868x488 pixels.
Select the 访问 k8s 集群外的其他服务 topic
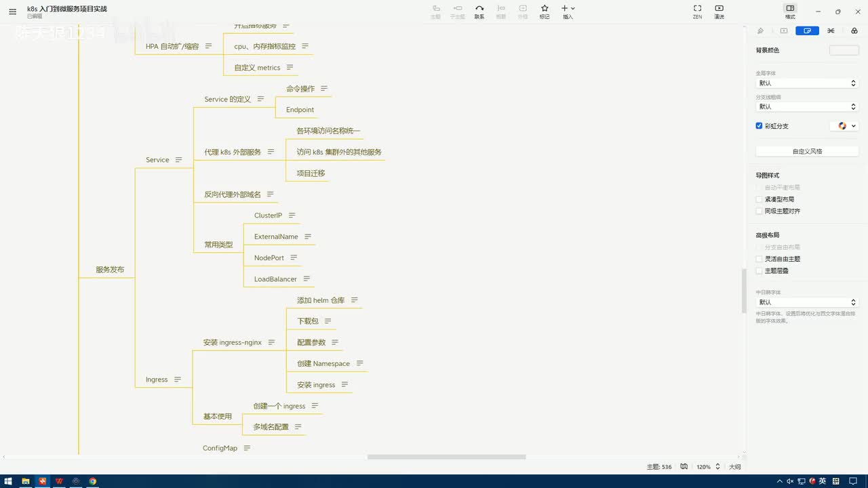pyautogui.click(x=339, y=152)
